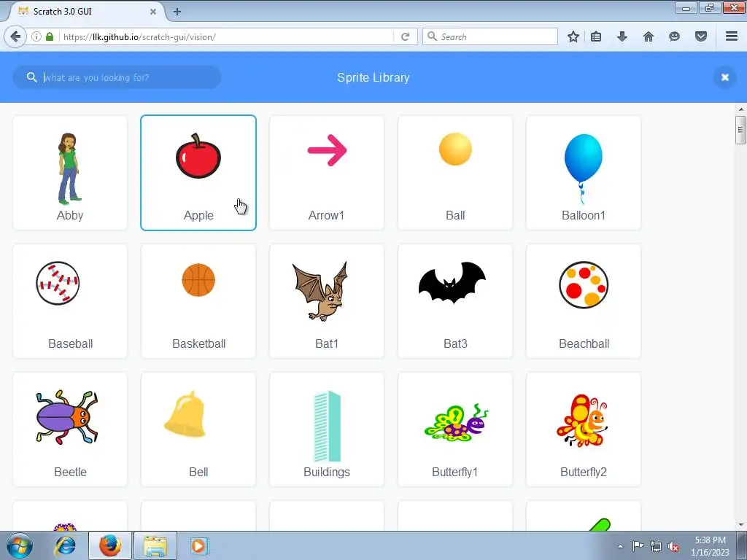747x560 pixels.
Task: Click the muted volume tray icon
Action: 673,546
